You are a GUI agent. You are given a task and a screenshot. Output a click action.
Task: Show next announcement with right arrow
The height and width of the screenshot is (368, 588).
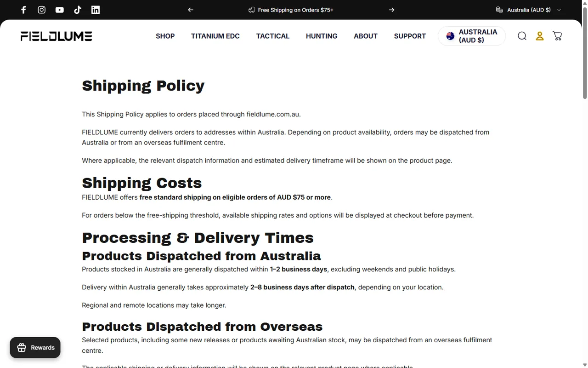point(391,10)
